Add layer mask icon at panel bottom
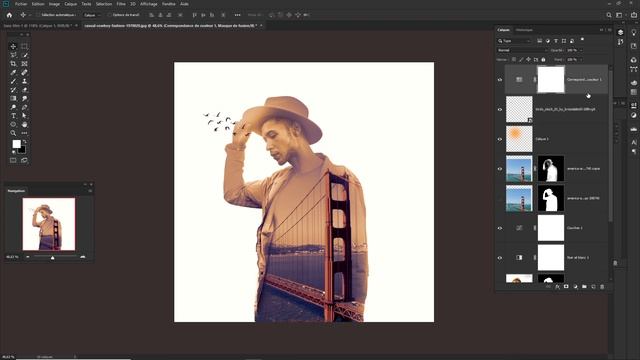This screenshot has height=360, width=640. [x=566, y=287]
